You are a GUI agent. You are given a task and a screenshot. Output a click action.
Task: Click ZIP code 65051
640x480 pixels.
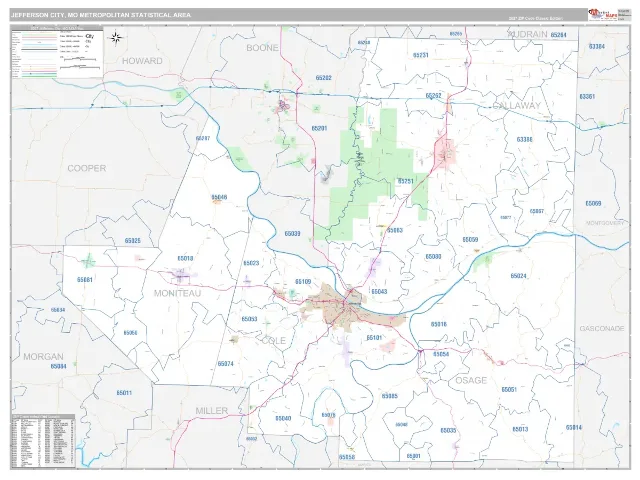[x=509, y=389]
